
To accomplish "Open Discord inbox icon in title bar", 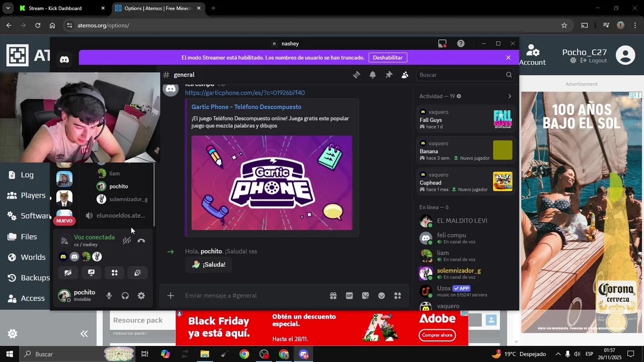I will click(442, 44).
